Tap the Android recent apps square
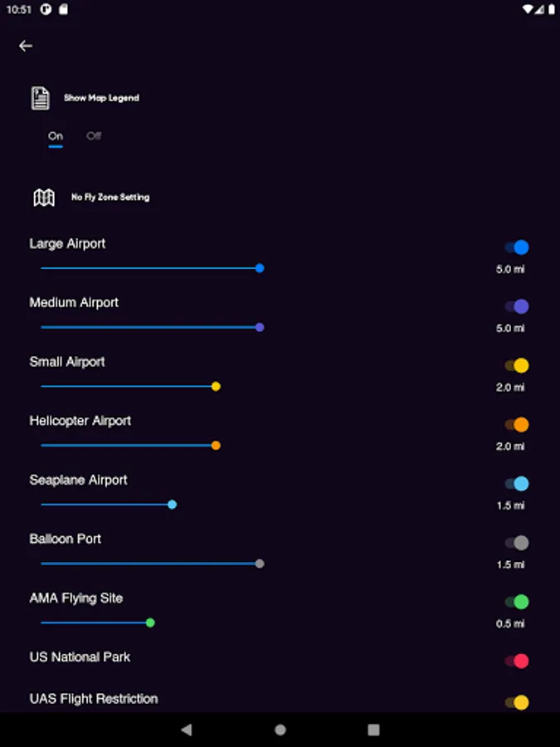The image size is (560, 747). pos(374,730)
